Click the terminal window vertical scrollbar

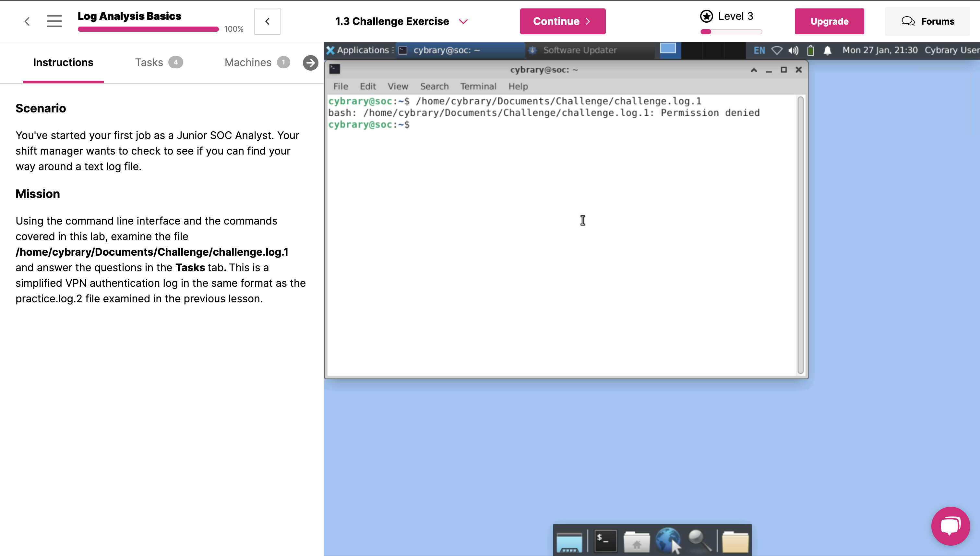pos(800,235)
